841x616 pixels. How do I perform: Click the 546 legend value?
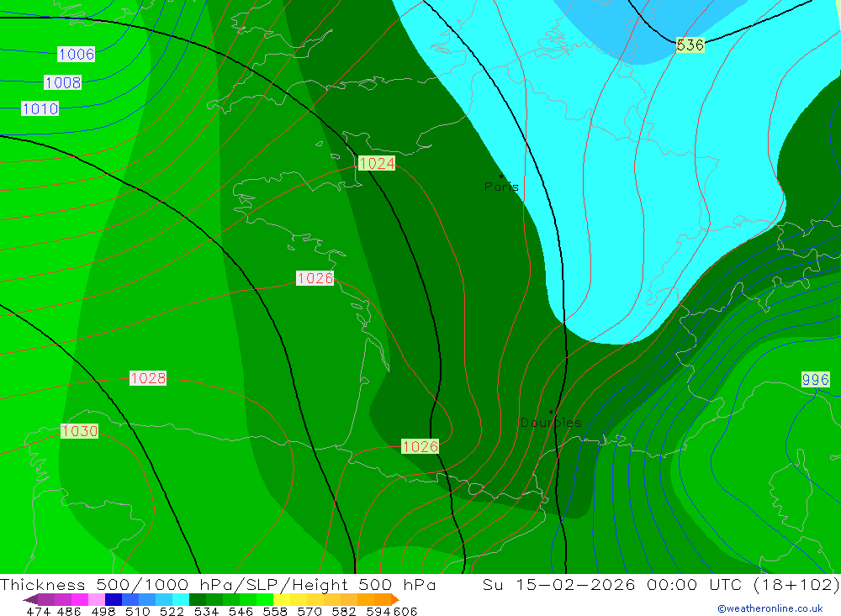pos(241,611)
